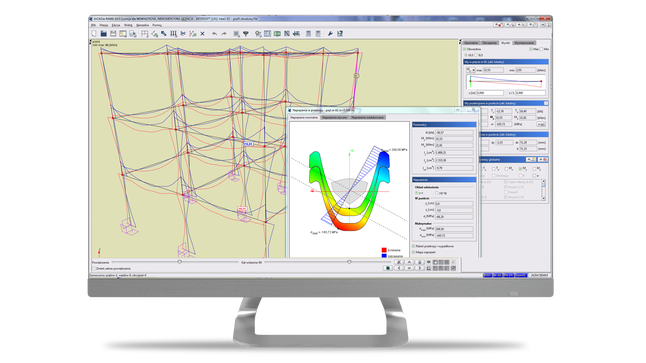
Task: Click the Undo arrow in the toolbar
Action: pyautogui.click(x=214, y=34)
